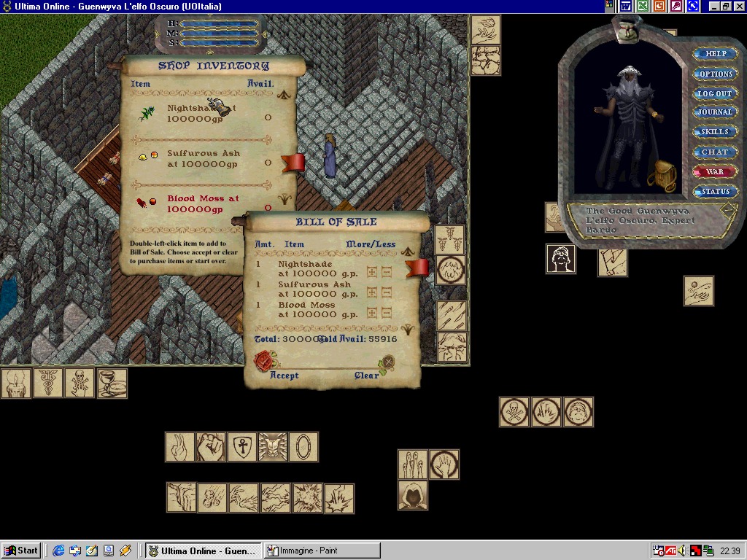Click the open hand in circle icon

[x=444, y=464]
